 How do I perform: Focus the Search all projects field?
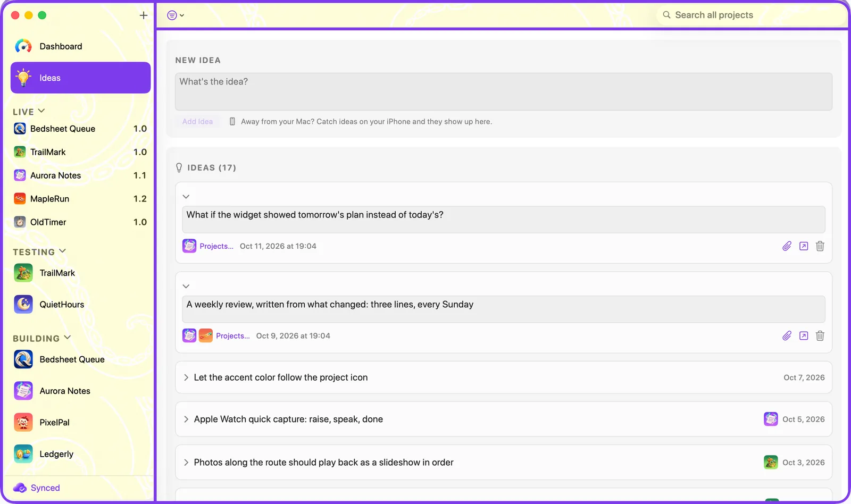click(x=750, y=15)
